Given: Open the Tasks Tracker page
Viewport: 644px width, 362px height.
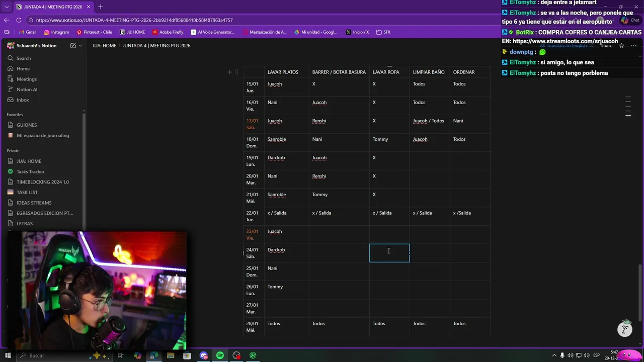Looking at the screenshot, I should [30, 172].
